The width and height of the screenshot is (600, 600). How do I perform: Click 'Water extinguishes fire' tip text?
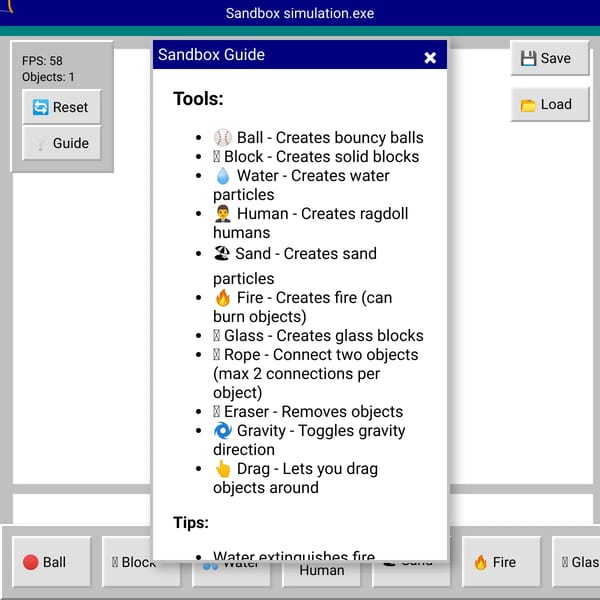point(294,556)
